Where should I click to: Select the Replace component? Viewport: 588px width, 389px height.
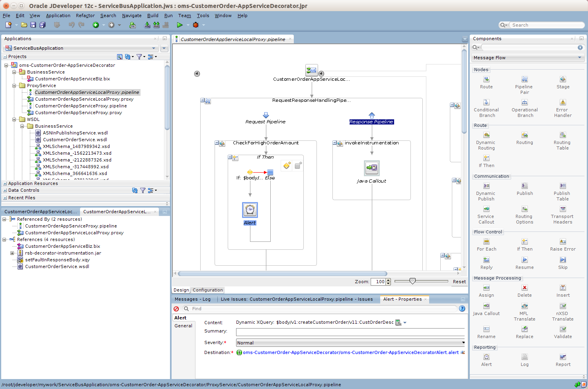point(524,332)
